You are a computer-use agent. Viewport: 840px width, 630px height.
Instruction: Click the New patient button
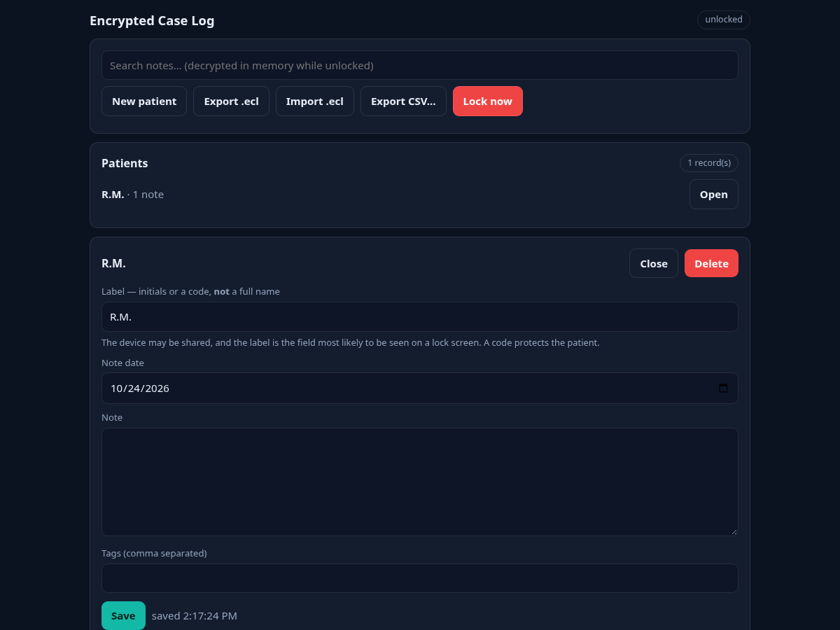(x=144, y=101)
